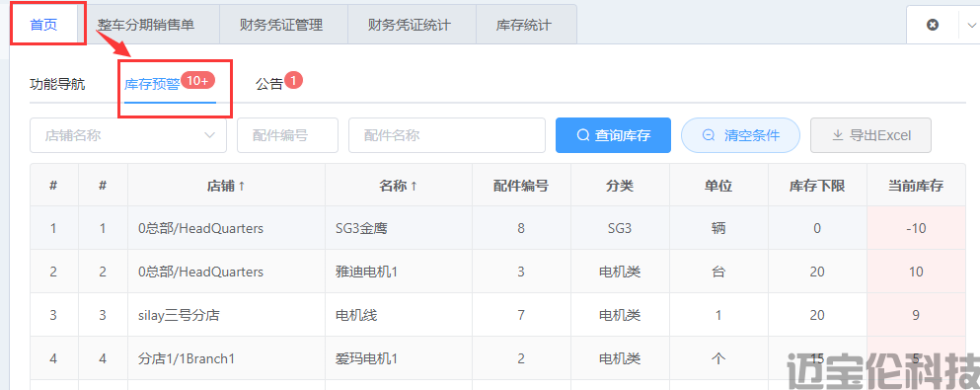
Task: Click the 单位 column header
Action: coord(718,186)
